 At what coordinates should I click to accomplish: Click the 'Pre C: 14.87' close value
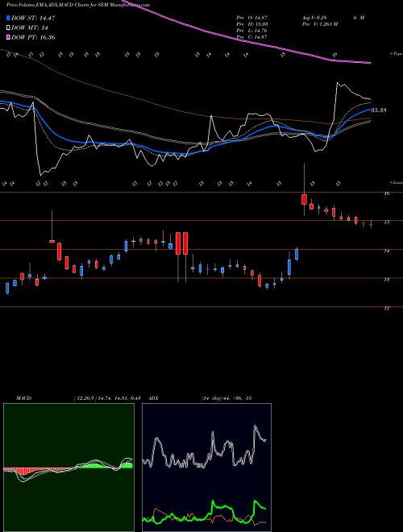click(x=251, y=37)
